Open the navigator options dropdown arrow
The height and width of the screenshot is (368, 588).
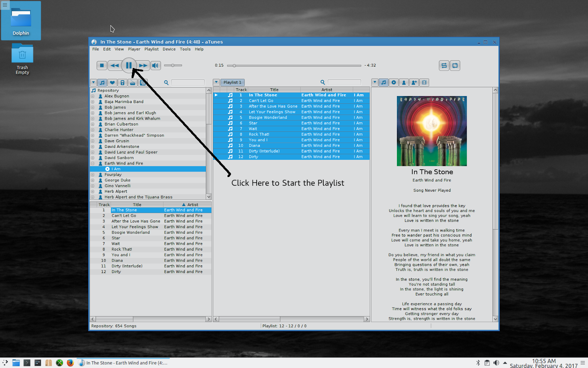tap(93, 82)
